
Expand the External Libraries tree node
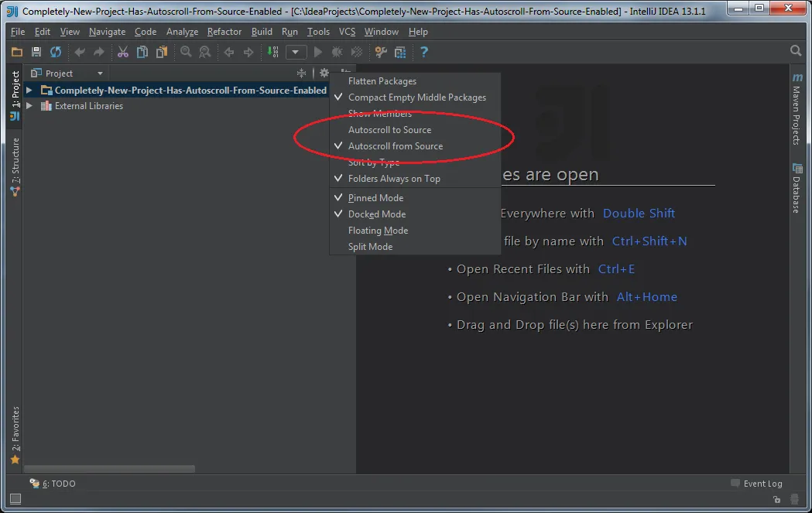click(x=29, y=105)
